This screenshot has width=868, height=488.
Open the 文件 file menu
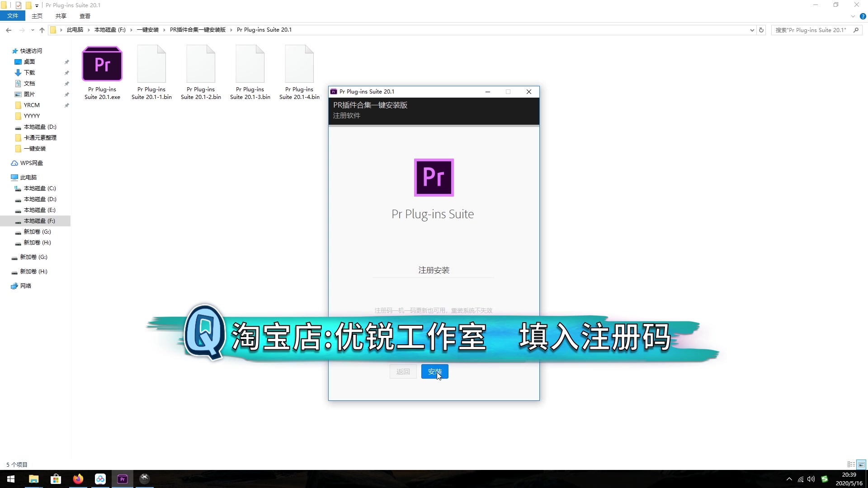[x=13, y=16]
